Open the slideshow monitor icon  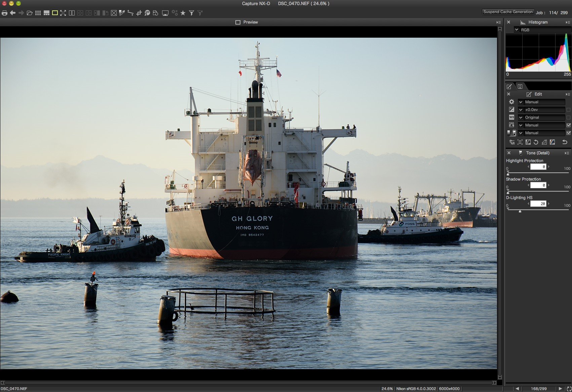tap(165, 13)
